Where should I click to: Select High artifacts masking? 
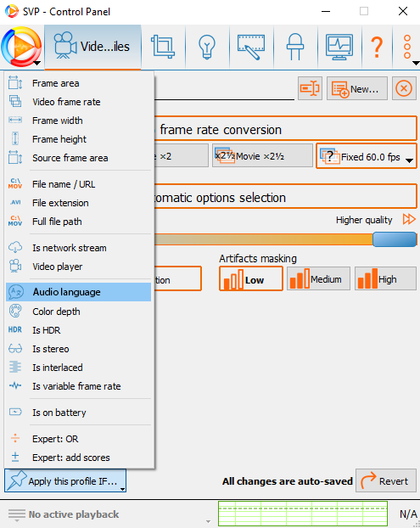[386, 278]
